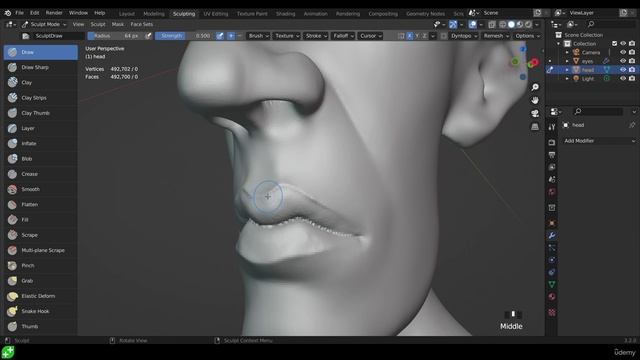
Task: Open the Modifier wrench properties tab
Action: pyautogui.click(x=552, y=236)
